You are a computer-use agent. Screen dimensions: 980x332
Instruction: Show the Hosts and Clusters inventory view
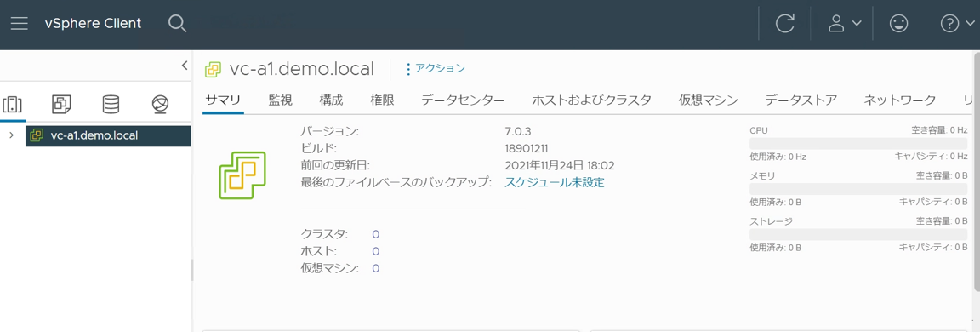(13, 105)
